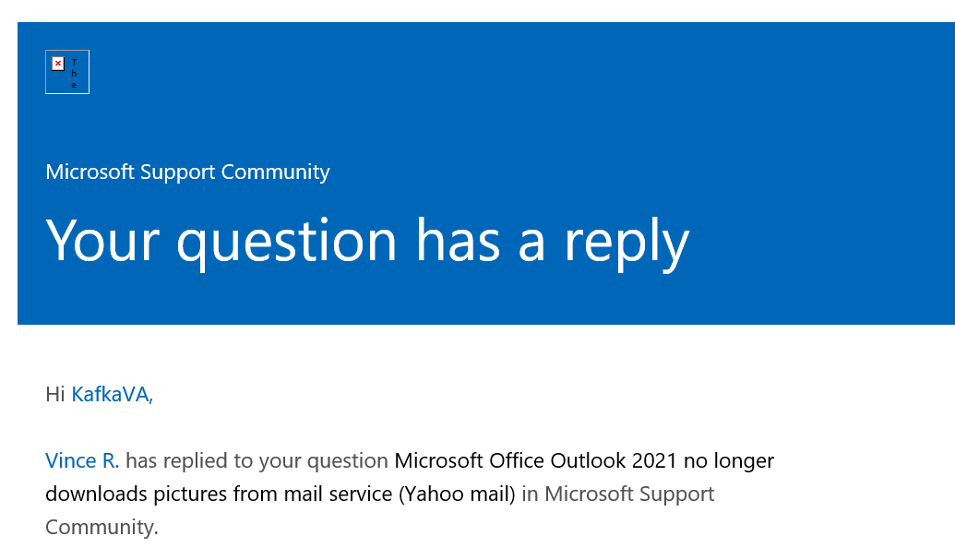Open the KafkaVA profile link
This screenshot has width=955, height=560.
(x=112, y=395)
